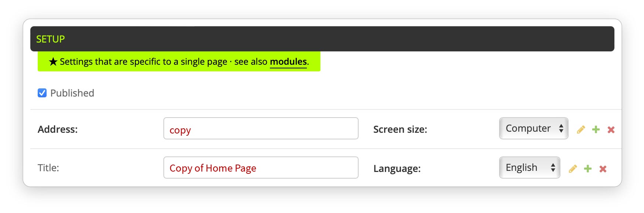The height and width of the screenshot is (213, 644).
Task: Remove the English language entry
Action: (x=603, y=169)
